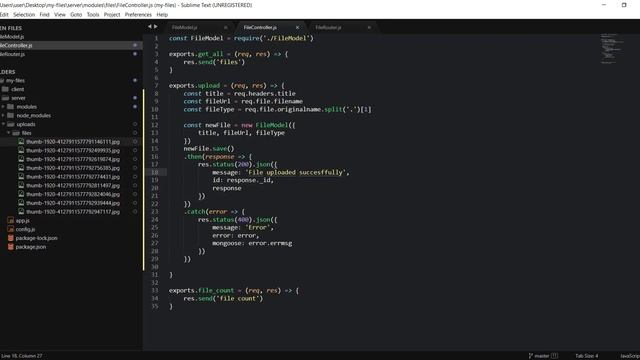Click the package.json file icon
Image resolution: width=640 pixels, height=360 pixels.
point(11,247)
